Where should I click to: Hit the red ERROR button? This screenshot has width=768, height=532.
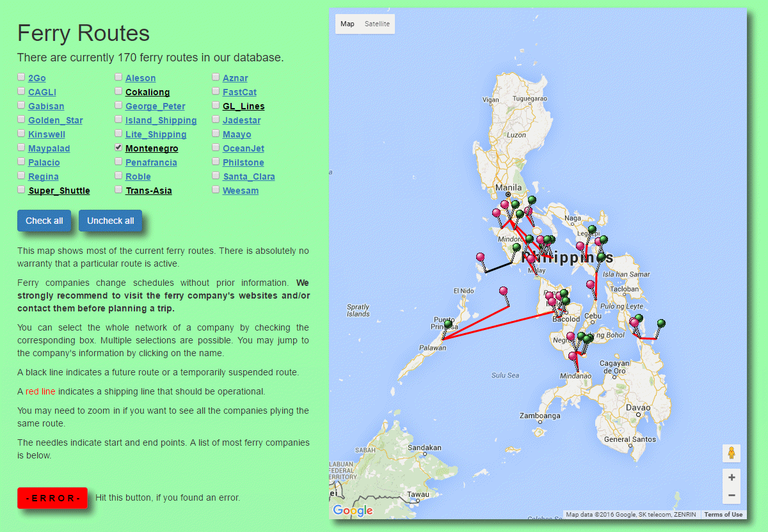click(52, 497)
